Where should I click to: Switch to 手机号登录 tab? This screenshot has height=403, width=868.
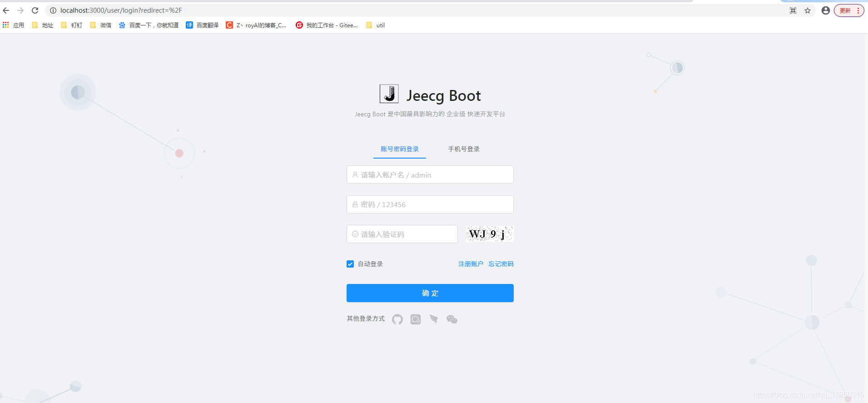coord(464,149)
